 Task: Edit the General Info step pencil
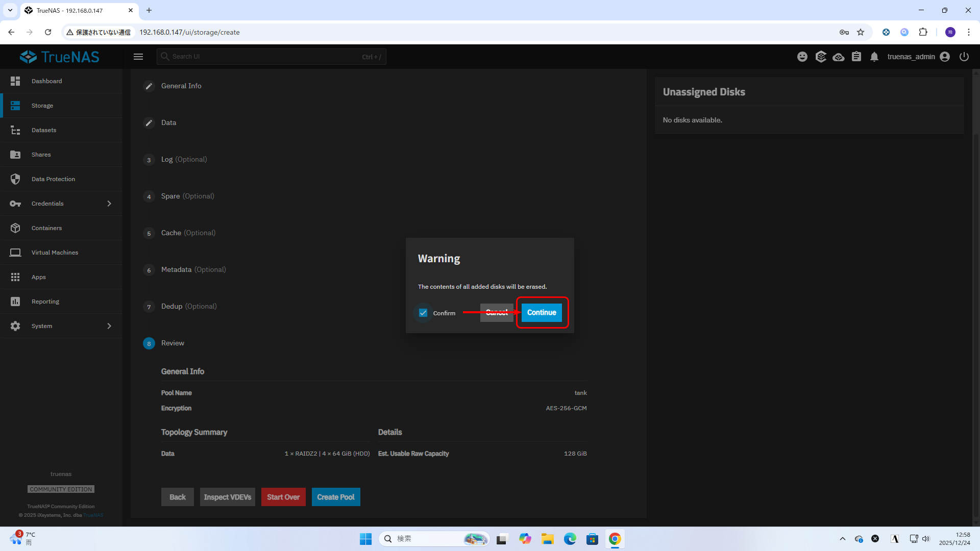[x=149, y=86]
